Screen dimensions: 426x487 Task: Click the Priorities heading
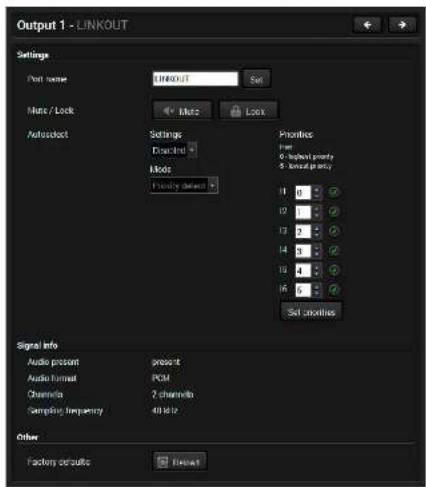coord(296,134)
